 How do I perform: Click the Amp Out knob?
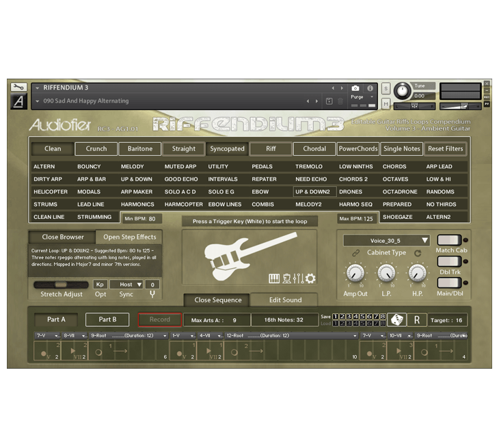(355, 273)
